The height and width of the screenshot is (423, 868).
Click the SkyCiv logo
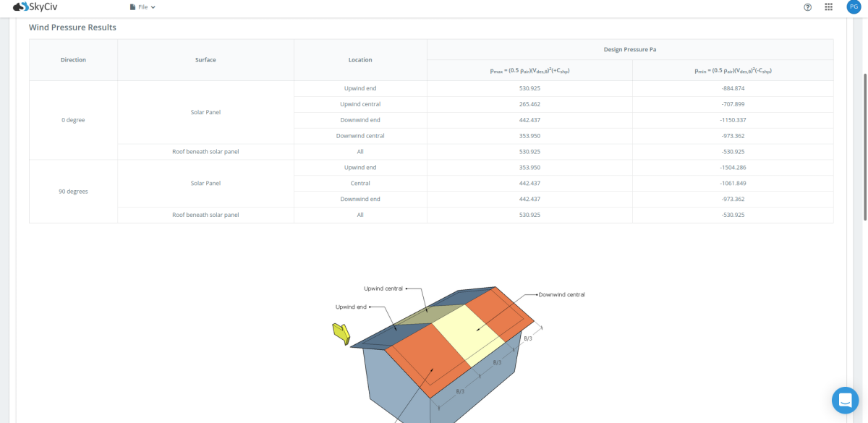[35, 7]
